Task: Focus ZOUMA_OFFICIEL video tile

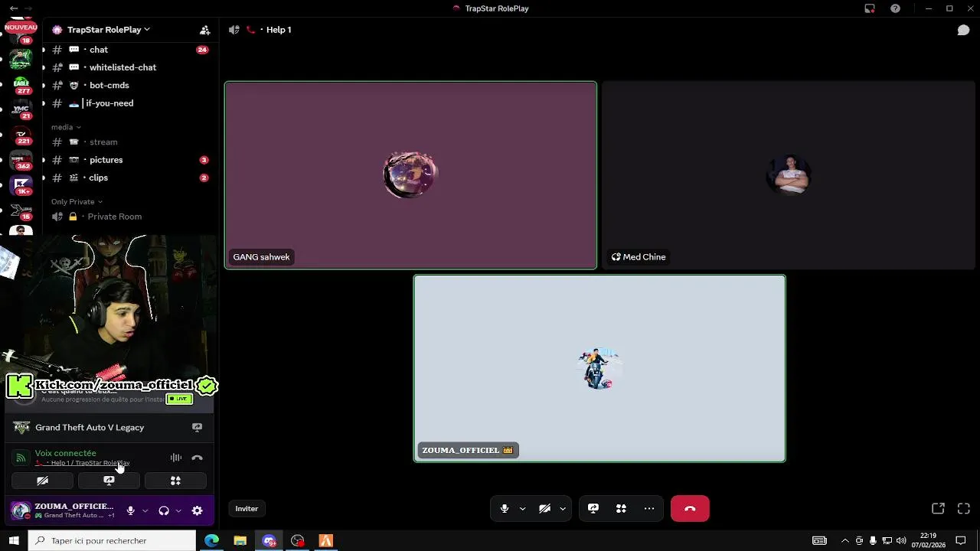Action: pyautogui.click(x=599, y=368)
